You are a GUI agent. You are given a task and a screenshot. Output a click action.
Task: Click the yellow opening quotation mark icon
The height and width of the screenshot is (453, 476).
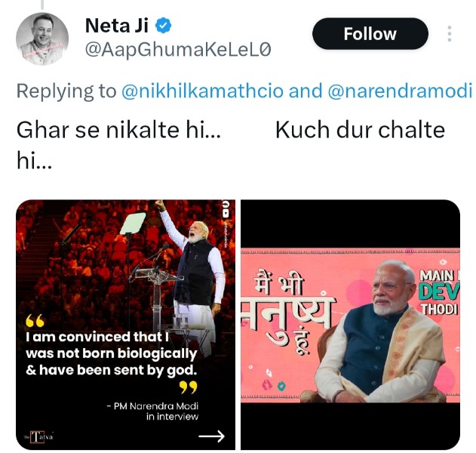(x=35, y=319)
